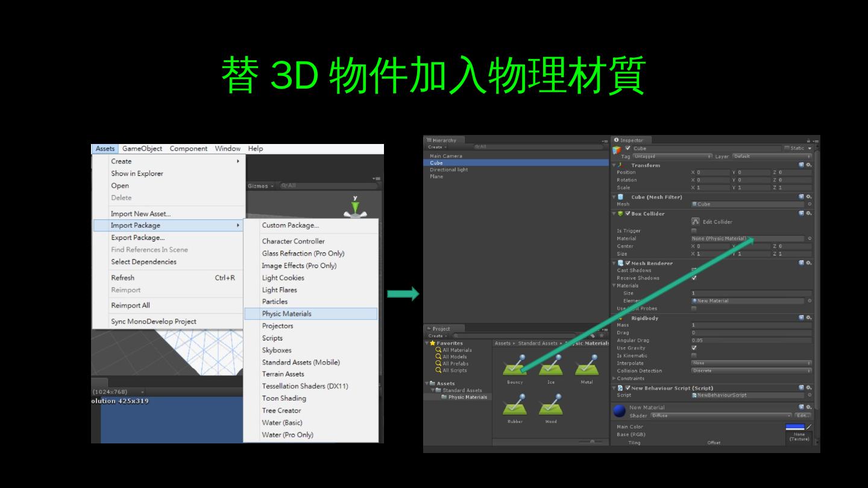Click the Edit Collider icon button
The image size is (868, 488).
(x=696, y=222)
